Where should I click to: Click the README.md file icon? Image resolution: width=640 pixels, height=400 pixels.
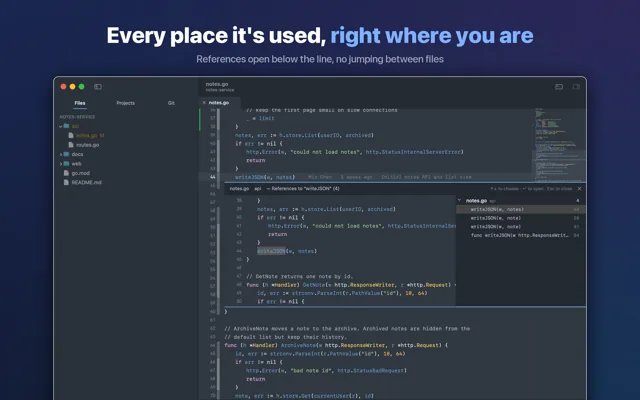coord(66,182)
